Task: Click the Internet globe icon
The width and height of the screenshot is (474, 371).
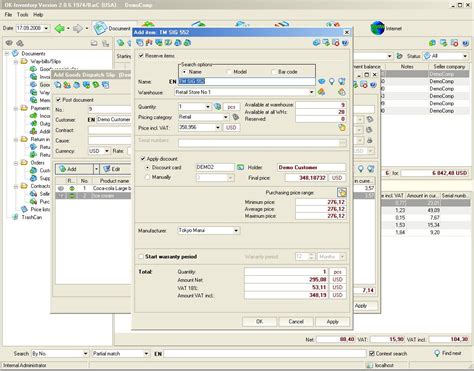Action: point(377,28)
